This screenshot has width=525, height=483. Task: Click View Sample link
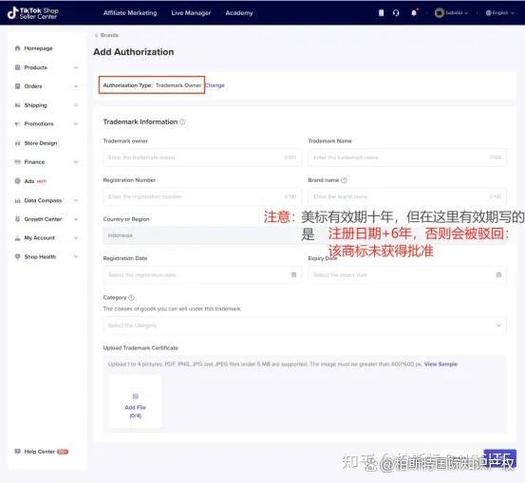[x=441, y=364]
